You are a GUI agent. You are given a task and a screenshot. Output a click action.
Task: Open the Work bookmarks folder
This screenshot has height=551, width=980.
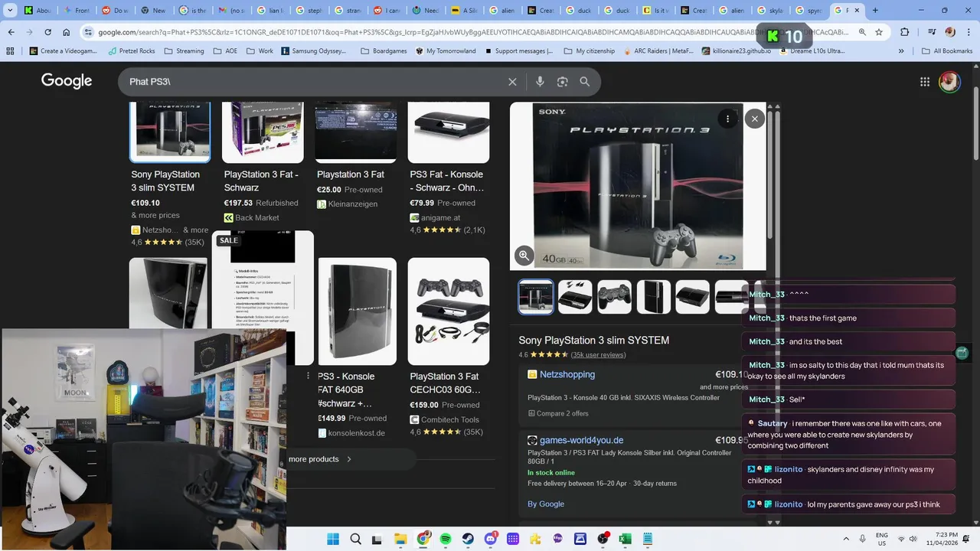[x=260, y=51]
